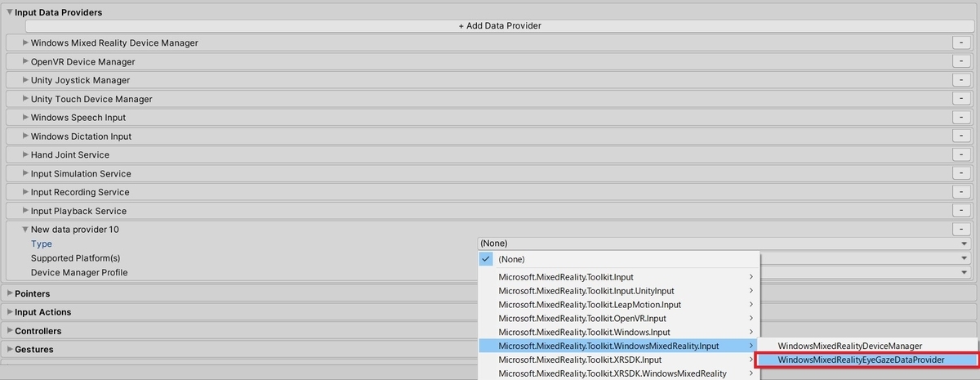
Task: Open the Device Manager Profile dropdown arrow
Action: [x=964, y=272]
